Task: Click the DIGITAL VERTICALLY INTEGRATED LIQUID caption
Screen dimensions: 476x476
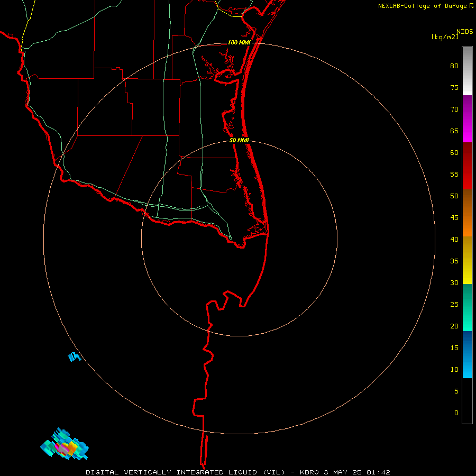Action: click(186, 472)
